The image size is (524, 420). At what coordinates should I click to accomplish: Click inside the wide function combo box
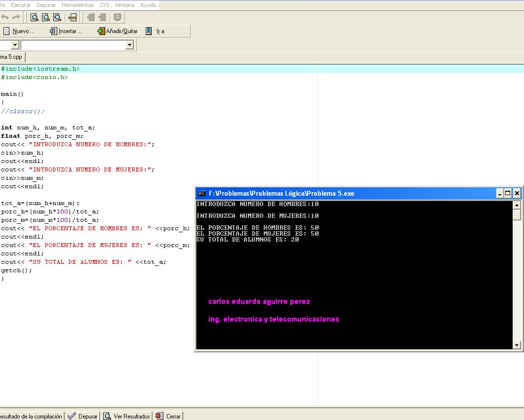tap(74, 45)
